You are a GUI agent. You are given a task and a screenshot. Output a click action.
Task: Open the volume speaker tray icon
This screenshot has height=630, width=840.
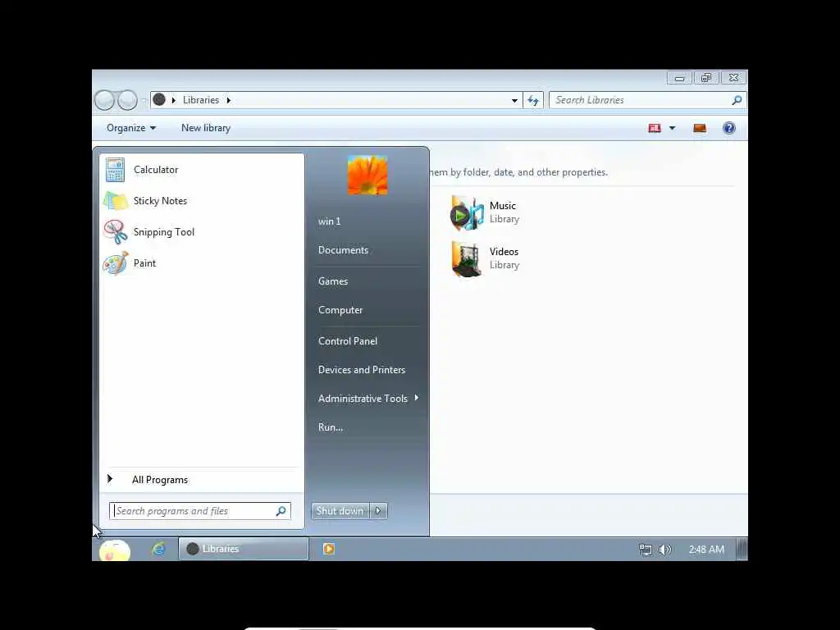664,550
